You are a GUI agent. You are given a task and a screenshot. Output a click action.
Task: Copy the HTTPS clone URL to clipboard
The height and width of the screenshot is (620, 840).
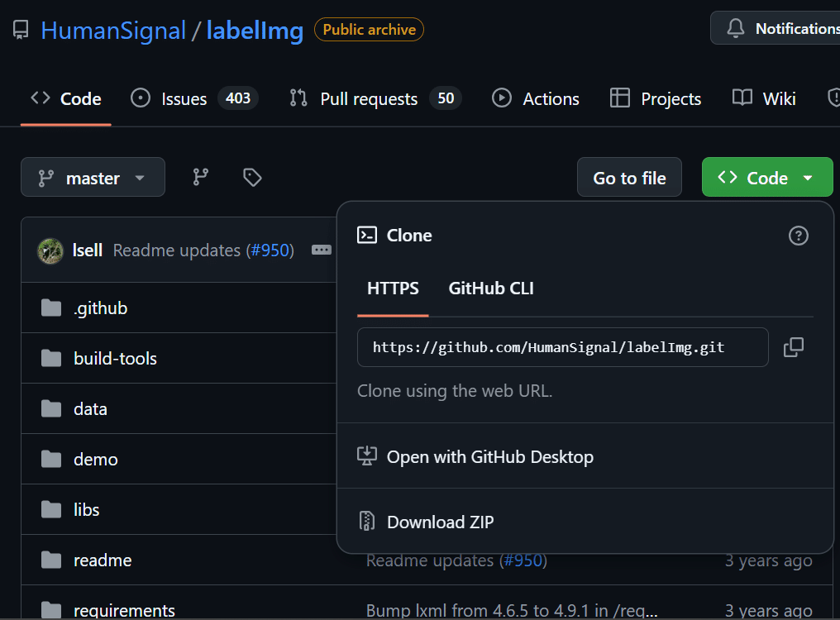click(794, 347)
